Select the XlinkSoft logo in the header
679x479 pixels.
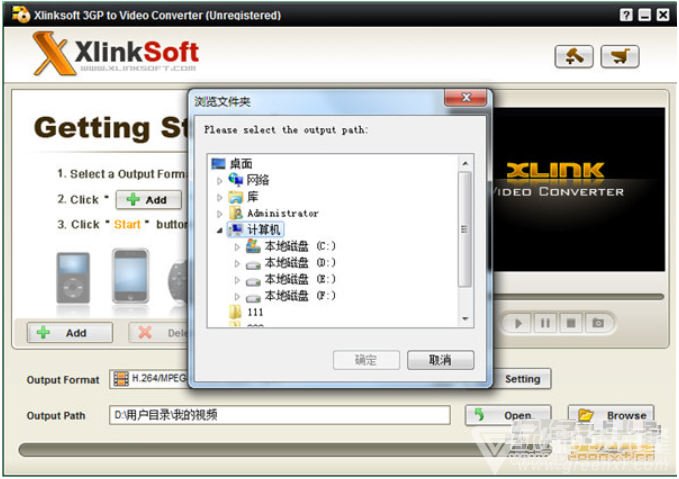[115, 54]
